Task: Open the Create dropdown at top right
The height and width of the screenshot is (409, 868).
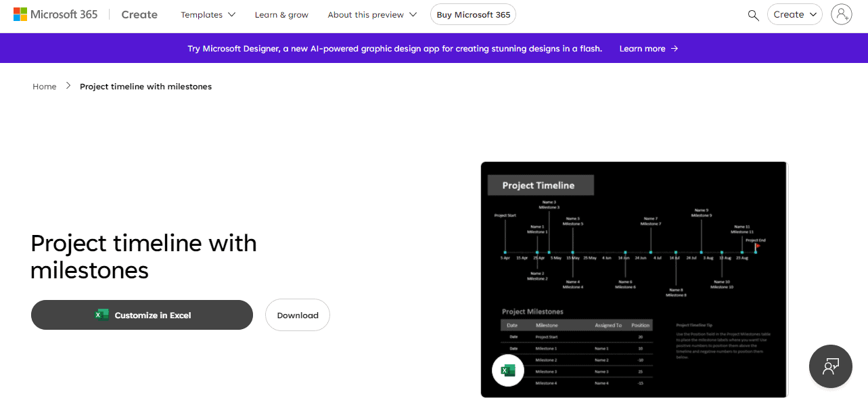Action: 795,14
